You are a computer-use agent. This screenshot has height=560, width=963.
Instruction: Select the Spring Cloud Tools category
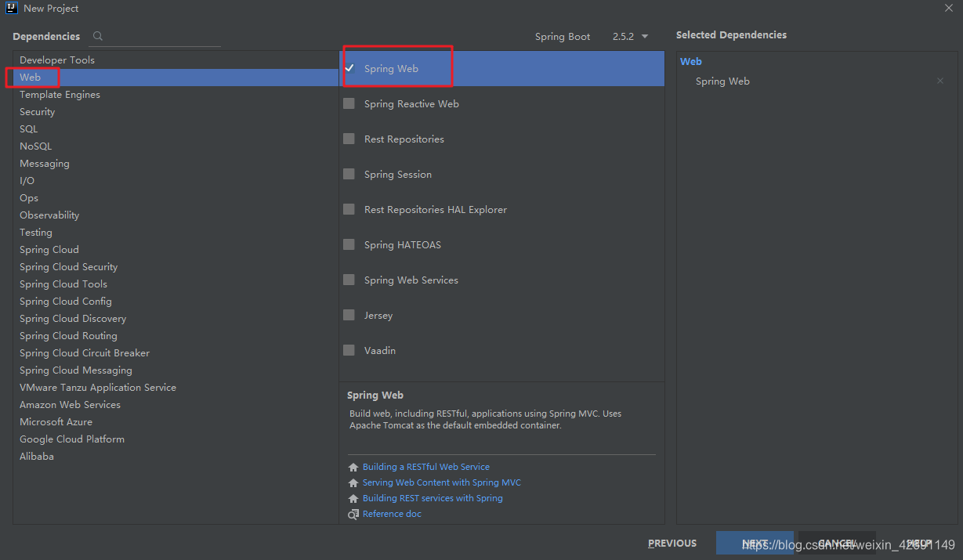pyautogui.click(x=176, y=284)
